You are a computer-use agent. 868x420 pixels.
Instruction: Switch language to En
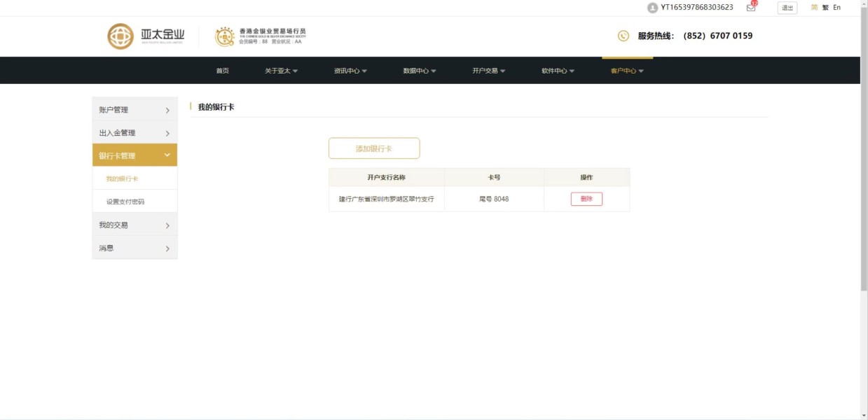(x=836, y=8)
